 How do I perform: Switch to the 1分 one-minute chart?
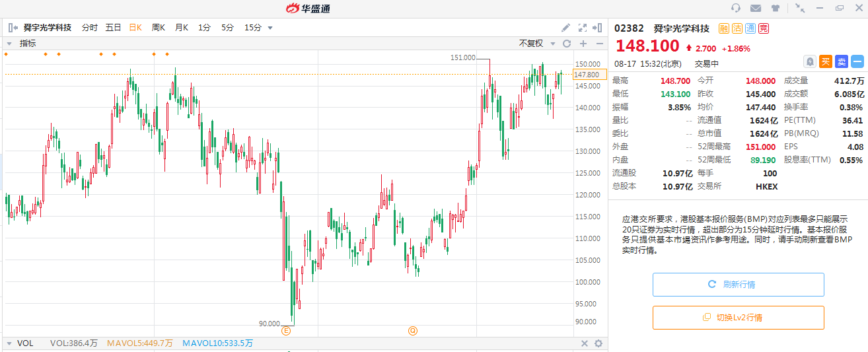205,28
